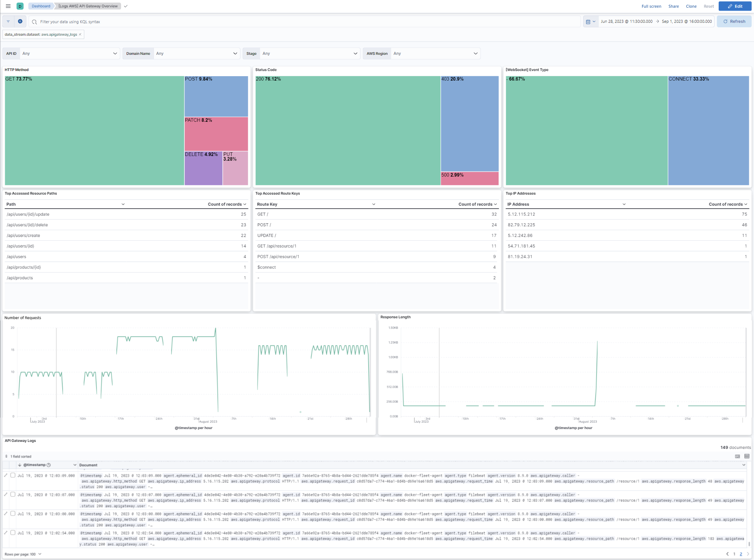Click the expand document arrow on first log row

[6, 475]
